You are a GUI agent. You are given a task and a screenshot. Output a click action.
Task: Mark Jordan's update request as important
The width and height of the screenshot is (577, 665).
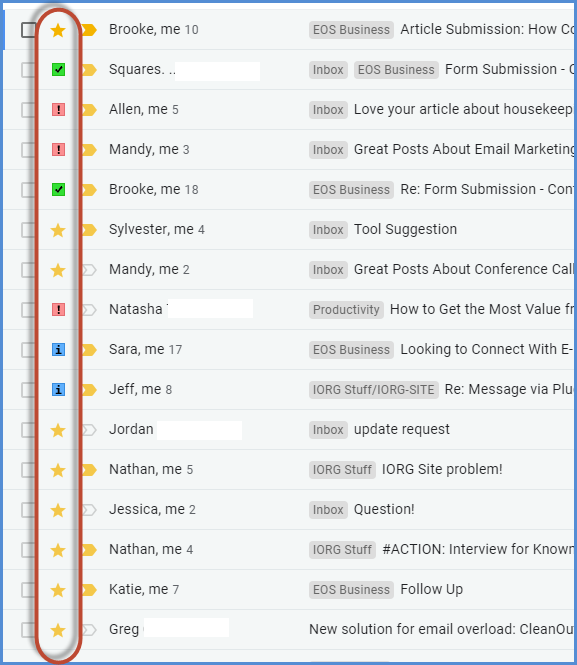coord(89,430)
